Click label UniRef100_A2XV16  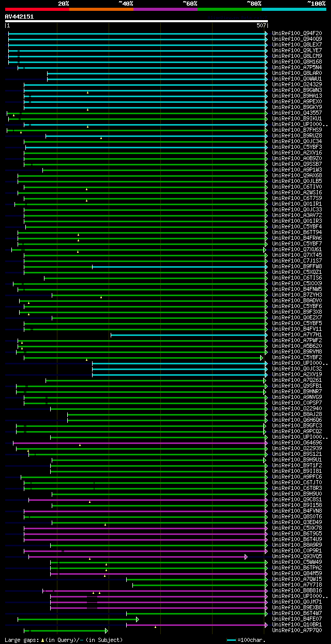[296, 153]
